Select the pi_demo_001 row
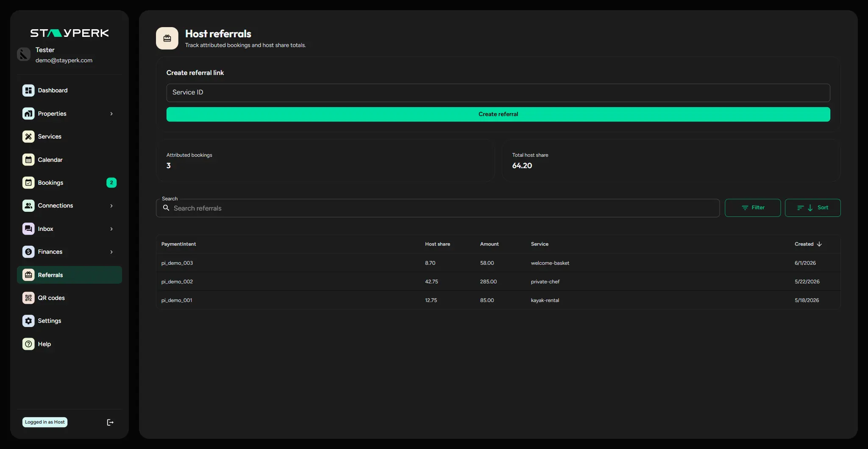 [498, 300]
